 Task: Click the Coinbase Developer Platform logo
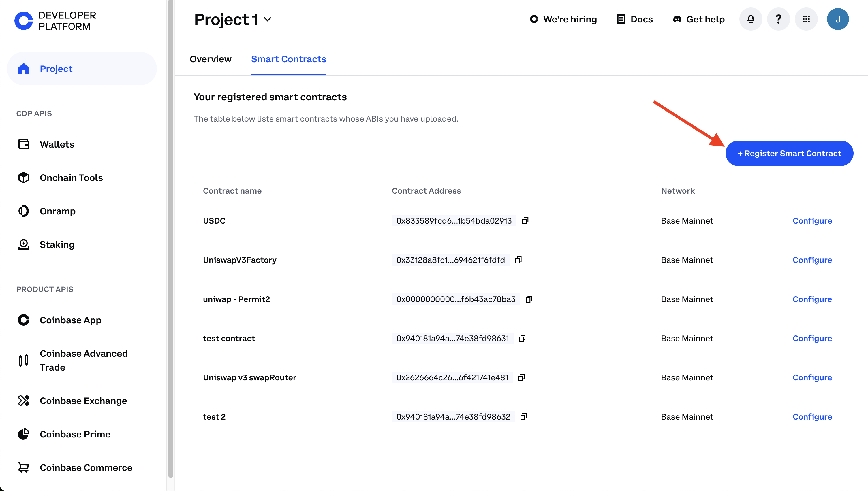55,20
